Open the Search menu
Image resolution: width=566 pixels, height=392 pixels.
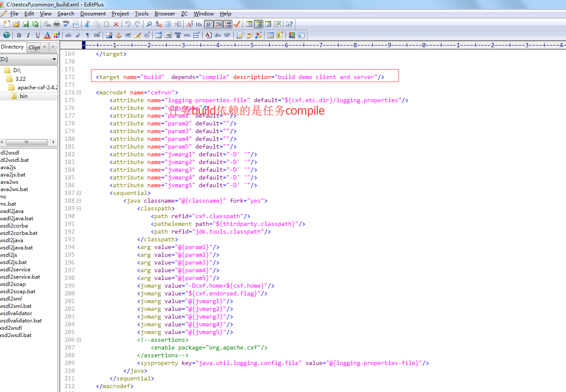coord(66,14)
